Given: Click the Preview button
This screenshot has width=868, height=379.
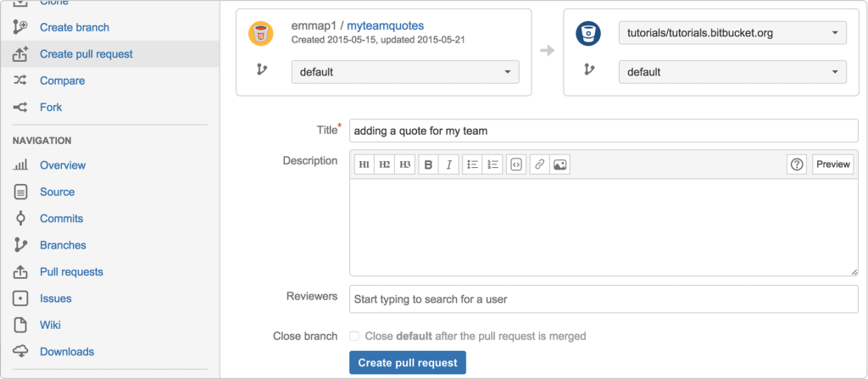Looking at the screenshot, I should pos(832,164).
